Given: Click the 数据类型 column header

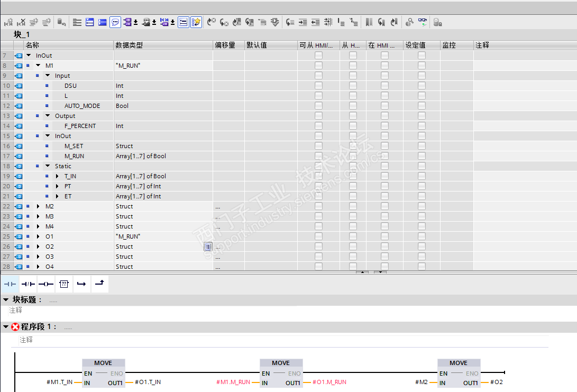Looking at the screenshot, I should [163, 45].
